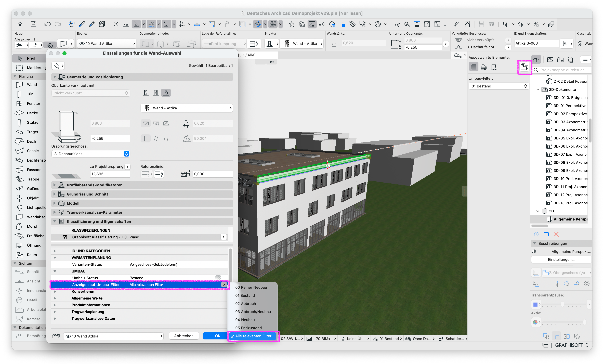
Task: Open the Ursprungsgeschoss 3. Dachaufsicht dropdown
Action: 91,154
